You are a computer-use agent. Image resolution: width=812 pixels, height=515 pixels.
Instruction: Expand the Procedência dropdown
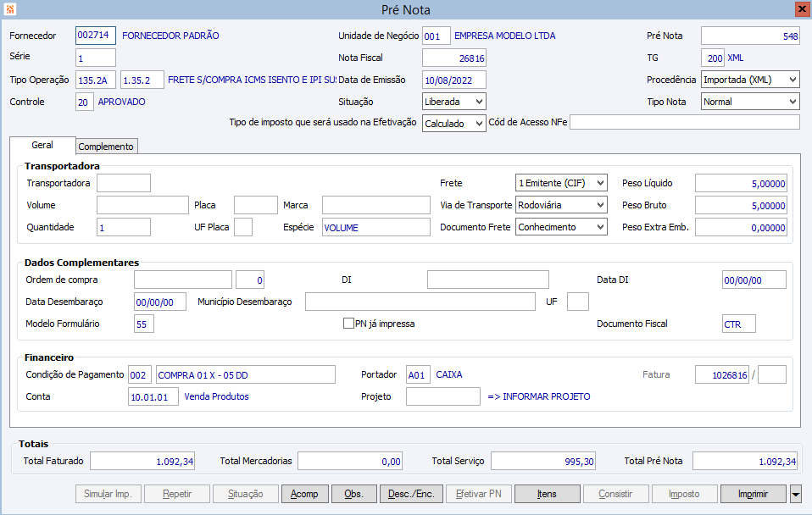[x=792, y=80]
